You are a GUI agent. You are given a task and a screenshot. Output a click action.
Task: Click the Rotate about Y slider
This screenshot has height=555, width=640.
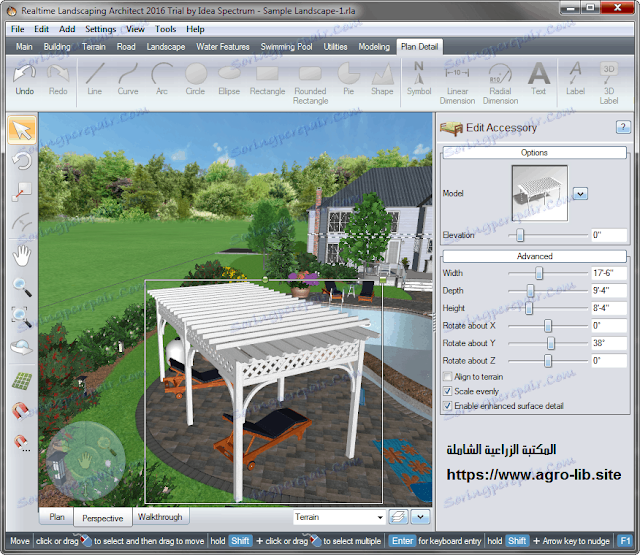pos(551,343)
